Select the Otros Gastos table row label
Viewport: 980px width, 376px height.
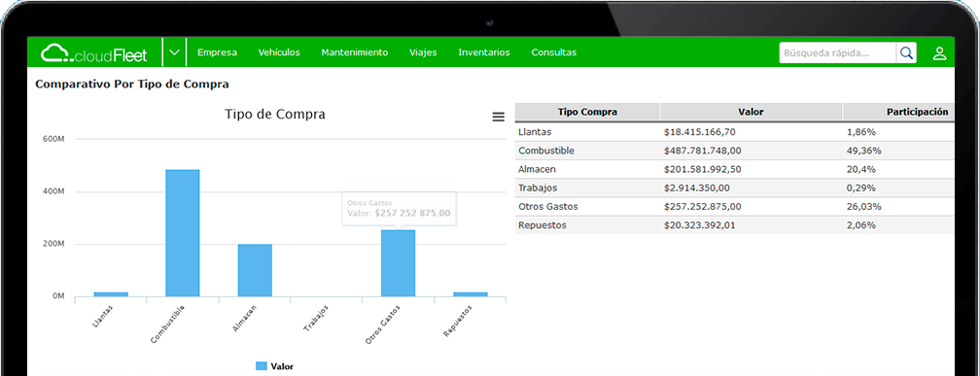[x=548, y=207]
